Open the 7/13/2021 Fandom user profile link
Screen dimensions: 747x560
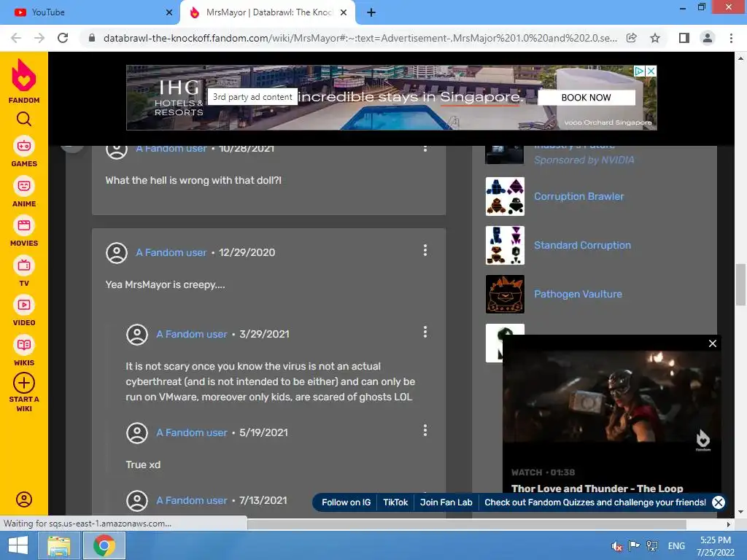192,500
